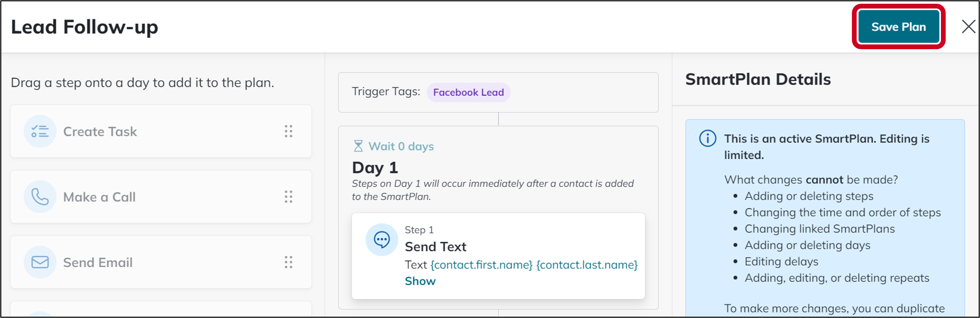
Task: Click the info icon in SmartPlan Details
Action: (x=707, y=138)
